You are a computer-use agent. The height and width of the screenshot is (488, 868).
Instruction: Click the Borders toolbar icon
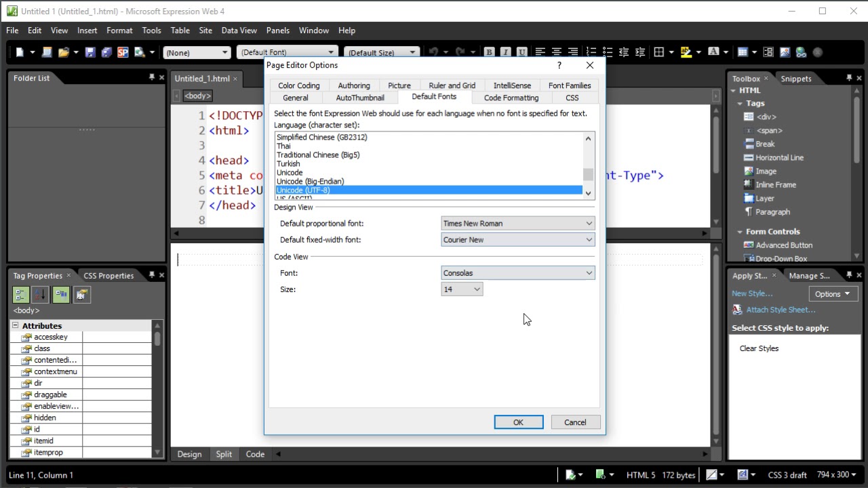658,52
